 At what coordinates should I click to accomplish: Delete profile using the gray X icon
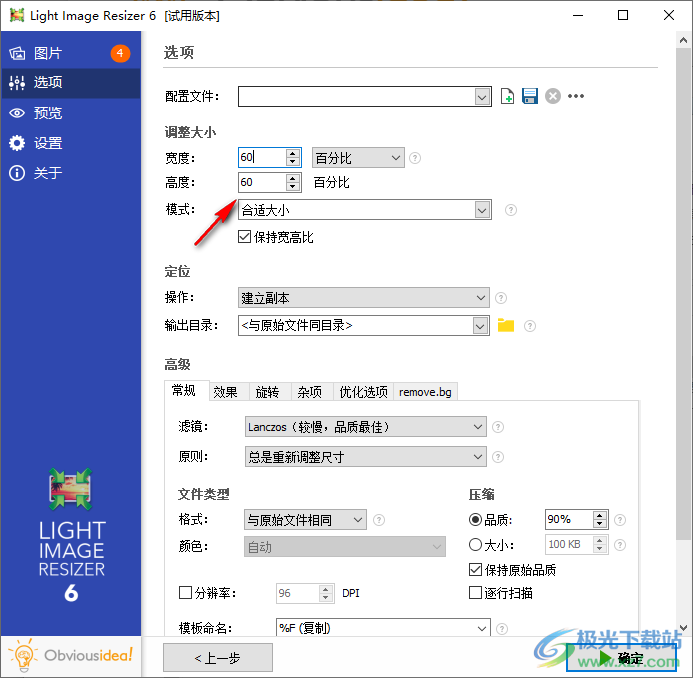click(552, 96)
